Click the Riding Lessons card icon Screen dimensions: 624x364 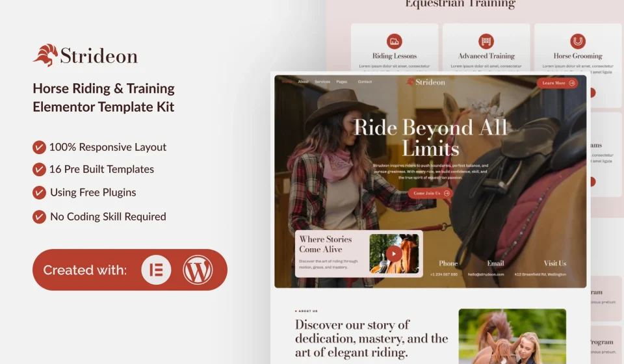395,42
